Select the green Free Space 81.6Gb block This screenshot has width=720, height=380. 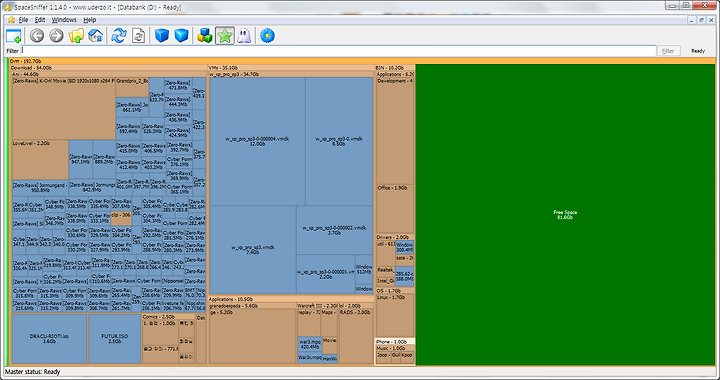[565, 215]
